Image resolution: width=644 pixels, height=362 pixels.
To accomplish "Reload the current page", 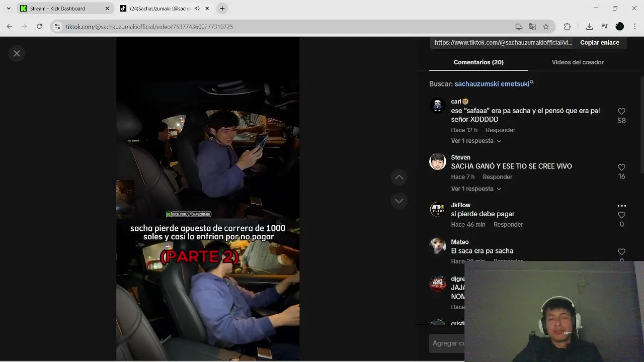I will click(39, 27).
